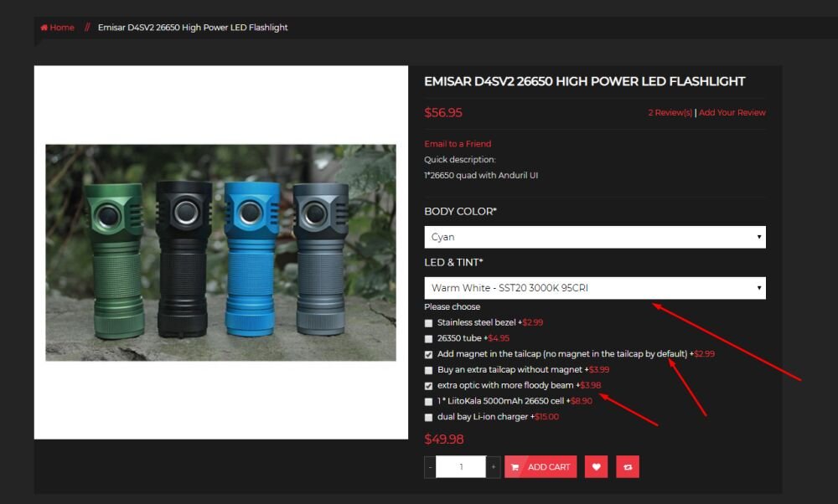Viewport: 838px width, 504px height.
Task: Check the 26350 tube option
Action: [x=428, y=338]
